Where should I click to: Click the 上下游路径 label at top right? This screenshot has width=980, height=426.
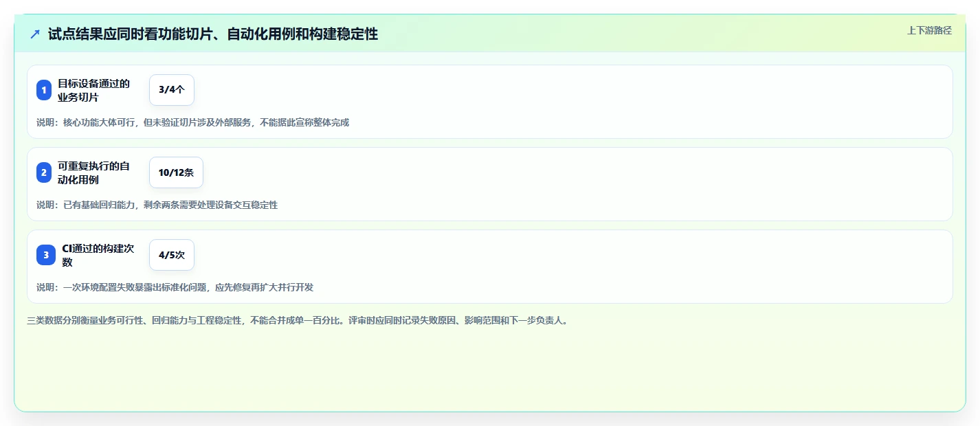(x=929, y=30)
